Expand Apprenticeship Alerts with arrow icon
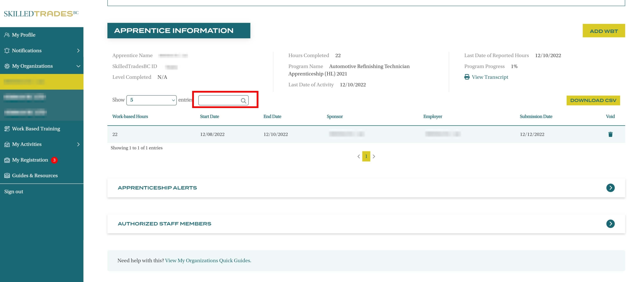 click(610, 188)
